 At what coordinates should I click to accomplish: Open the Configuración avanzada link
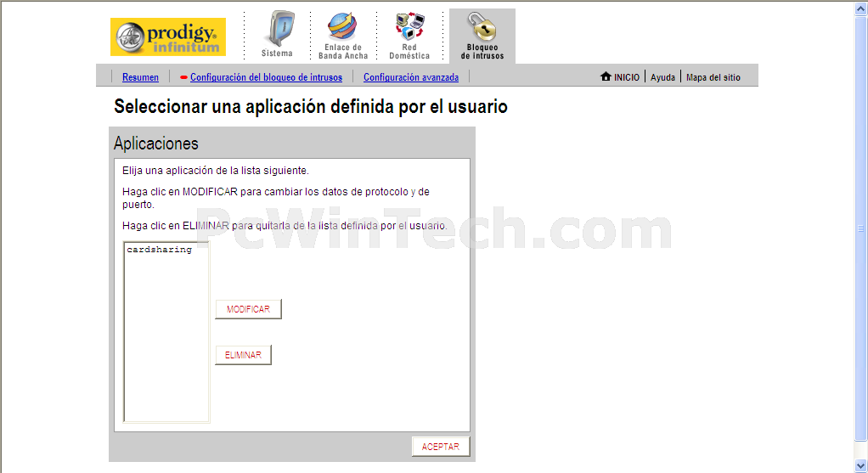point(411,77)
